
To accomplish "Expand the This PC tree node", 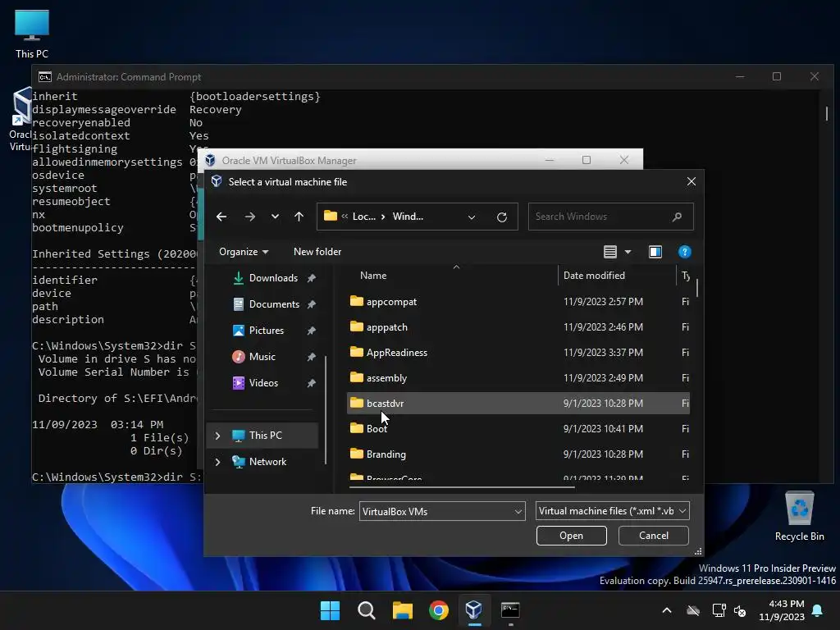I will click(217, 436).
